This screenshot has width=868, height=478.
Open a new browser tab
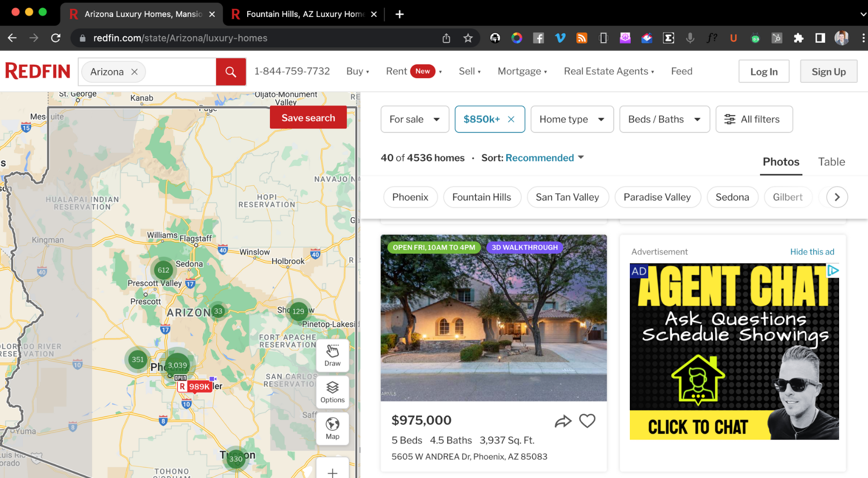pos(400,14)
